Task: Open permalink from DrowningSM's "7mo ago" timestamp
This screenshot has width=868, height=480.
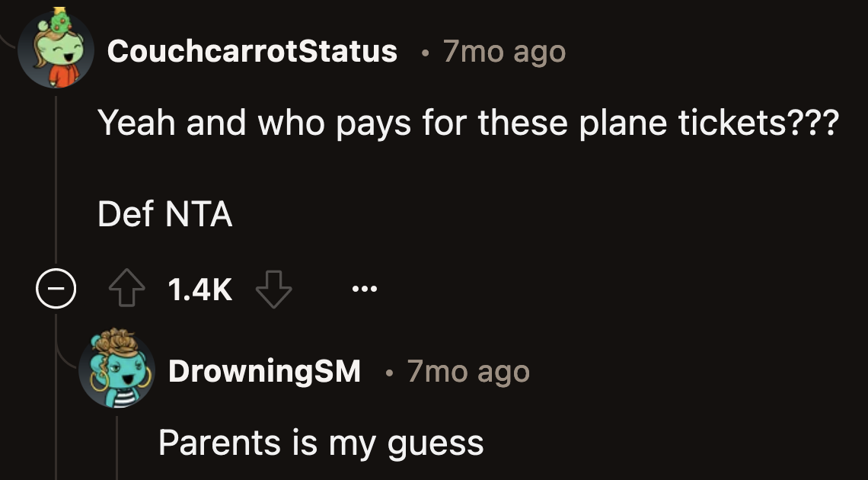Action: pyautogui.click(x=468, y=371)
